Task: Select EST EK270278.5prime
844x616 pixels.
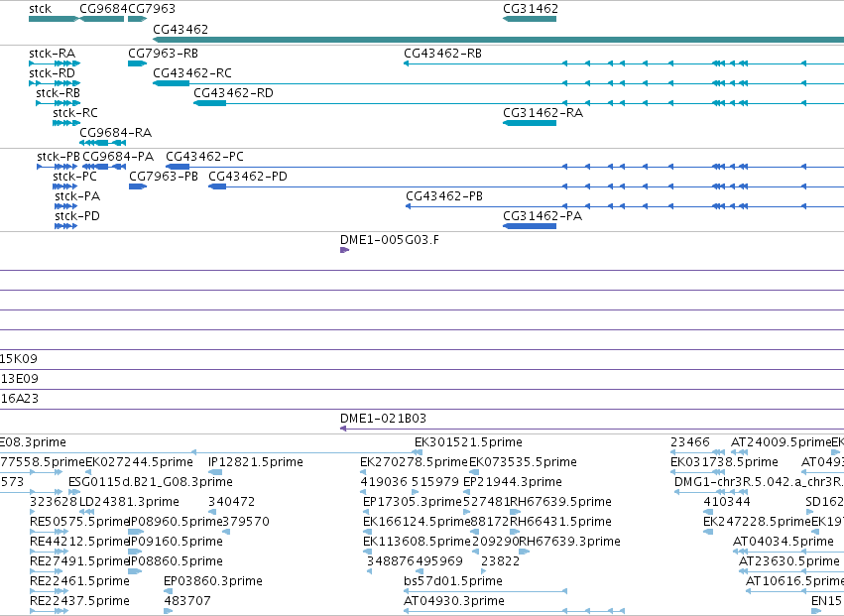Action: (363, 472)
